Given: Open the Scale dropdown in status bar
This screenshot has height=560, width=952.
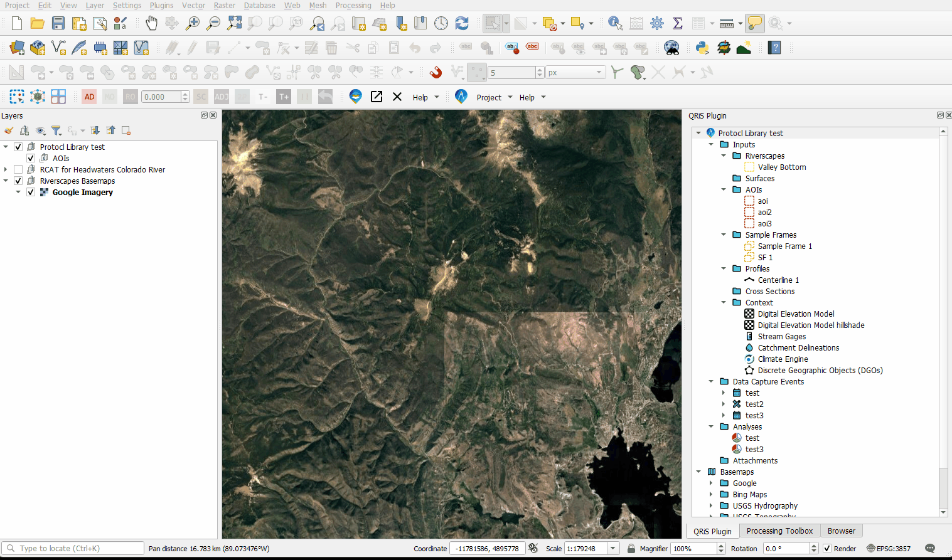Looking at the screenshot, I should 613,548.
